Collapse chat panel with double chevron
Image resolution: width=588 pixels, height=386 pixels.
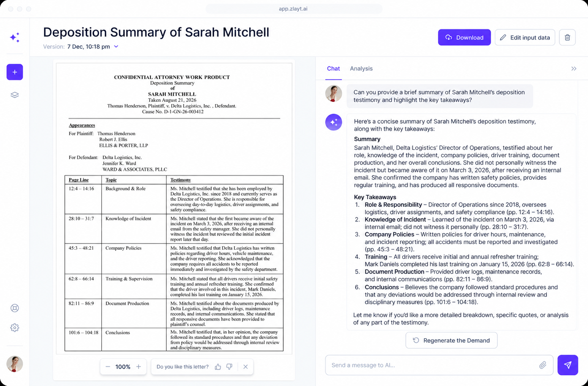click(574, 69)
